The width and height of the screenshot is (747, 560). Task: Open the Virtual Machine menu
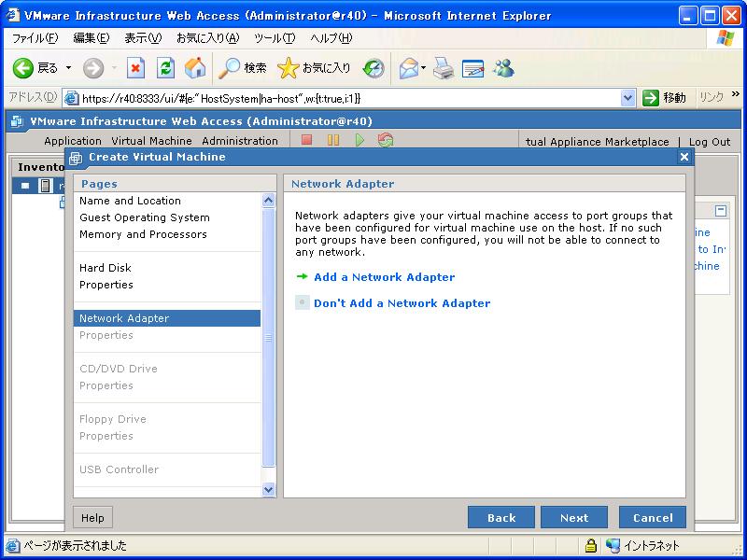[151, 141]
